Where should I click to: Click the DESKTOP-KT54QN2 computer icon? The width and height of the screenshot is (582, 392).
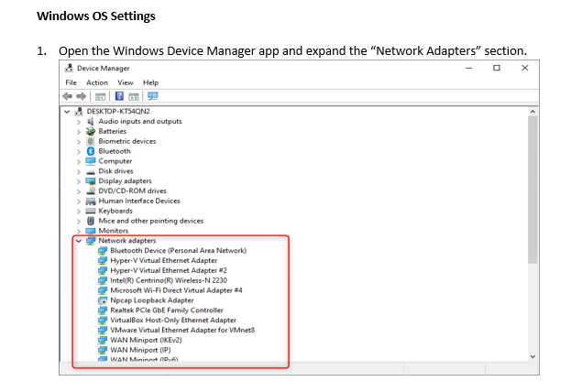(x=79, y=111)
